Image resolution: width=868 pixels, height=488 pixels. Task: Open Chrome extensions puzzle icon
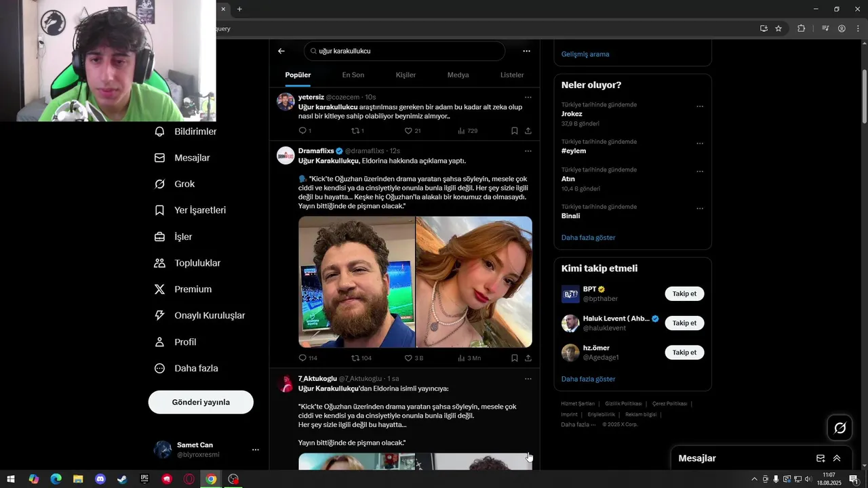(802, 28)
